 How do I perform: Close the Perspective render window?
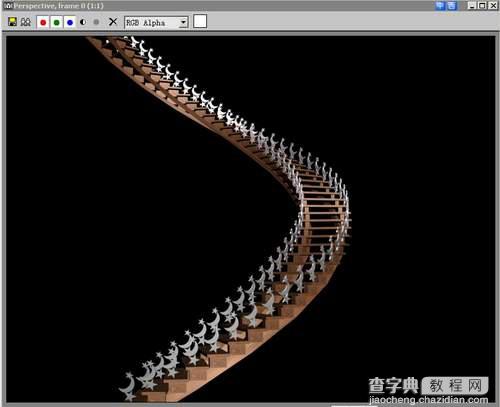493,6
